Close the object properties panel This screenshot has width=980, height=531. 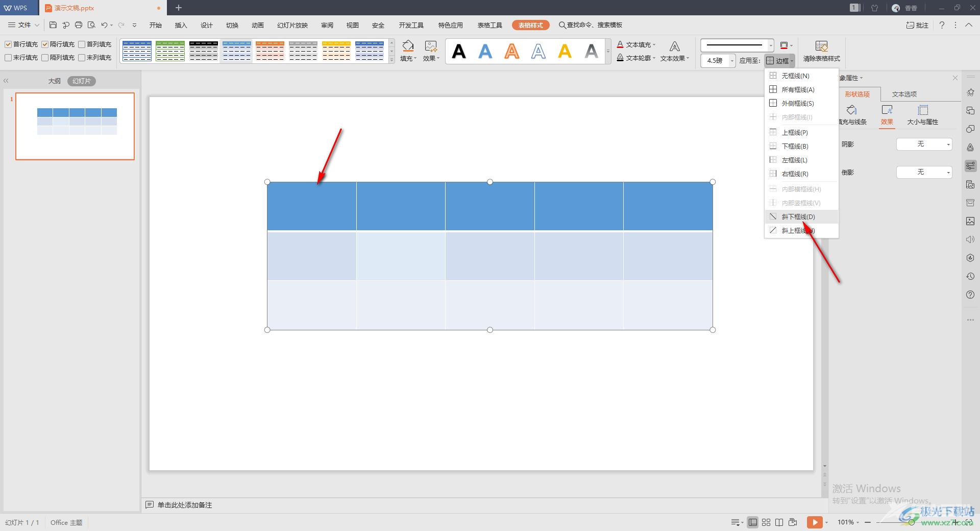[955, 78]
